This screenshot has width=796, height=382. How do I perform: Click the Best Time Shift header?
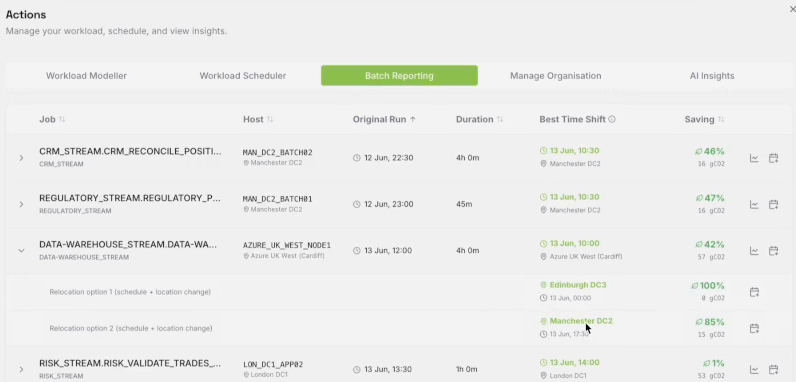pyautogui.click(x=573, y=119)
